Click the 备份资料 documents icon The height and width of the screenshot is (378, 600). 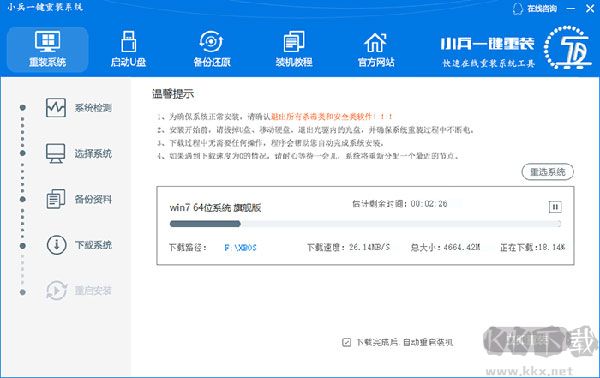point(56,199)
